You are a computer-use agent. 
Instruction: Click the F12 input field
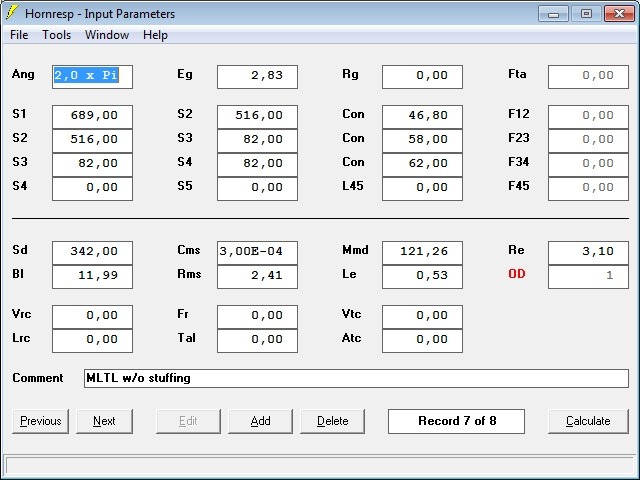[588, 117]
